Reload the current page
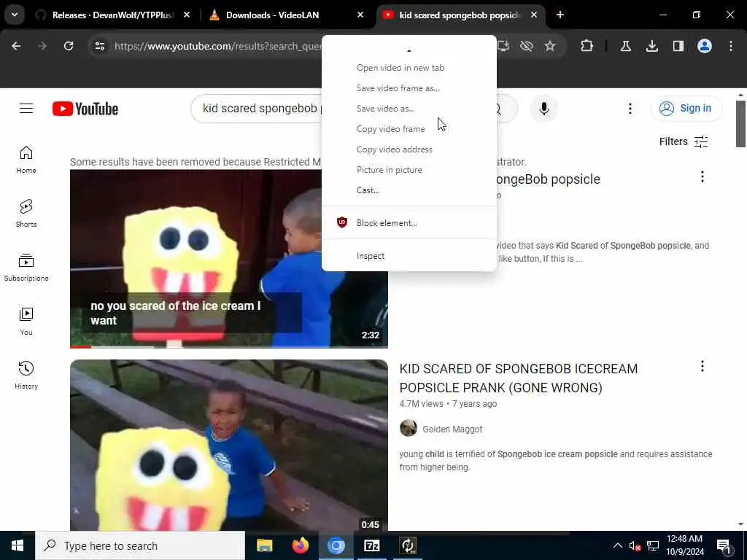The height and width of the screenshot is (560, 747). point(69,46)
